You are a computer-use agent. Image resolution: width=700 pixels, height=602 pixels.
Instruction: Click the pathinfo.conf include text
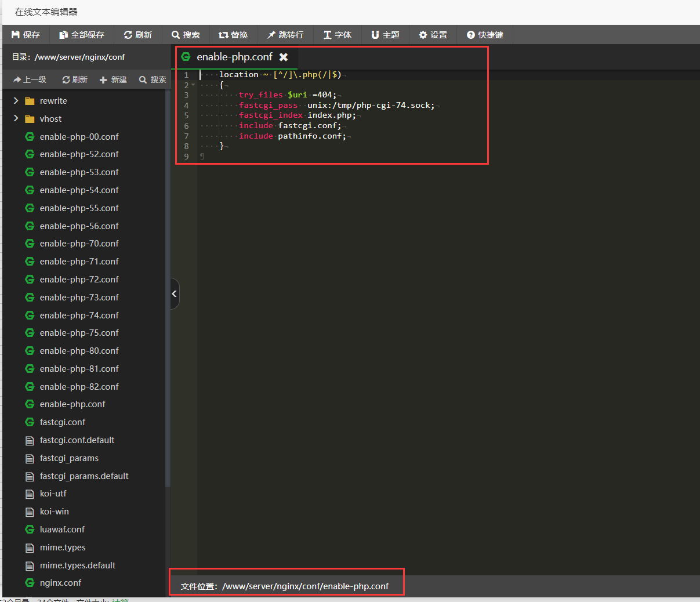coord(312,136)
